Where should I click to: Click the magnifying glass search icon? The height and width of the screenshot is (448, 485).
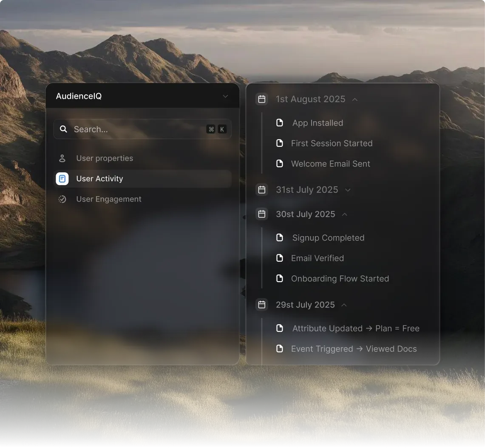pyautogui.click(x=63, y=129)
